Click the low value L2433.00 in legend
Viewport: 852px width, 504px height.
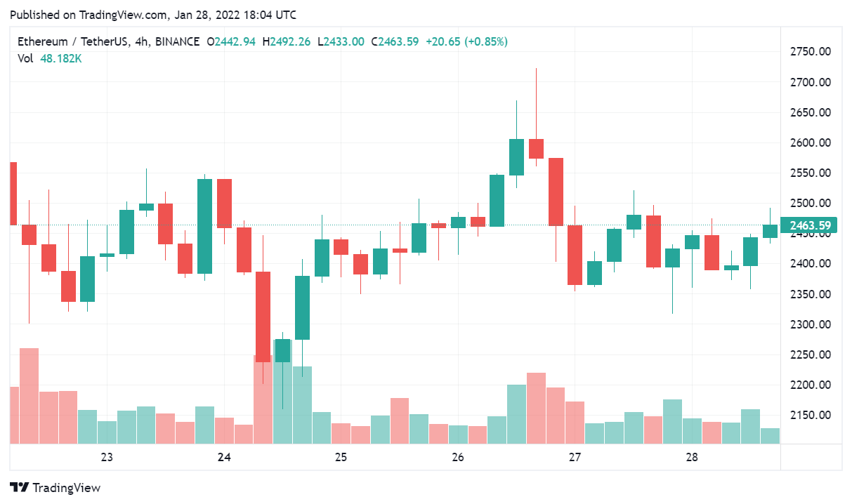[x=341, y=42]
